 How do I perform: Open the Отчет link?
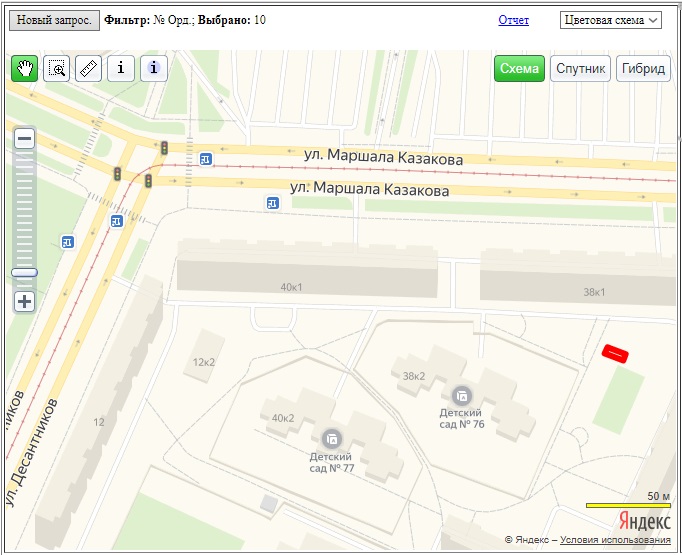[514, 20]
